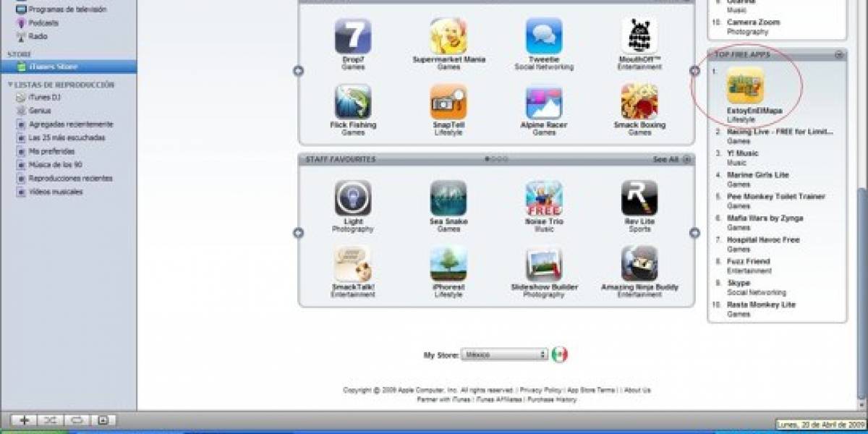868x434 pixels.
Task: Open the iPhorest lifestyle app icon
Action: click(448, 264)
